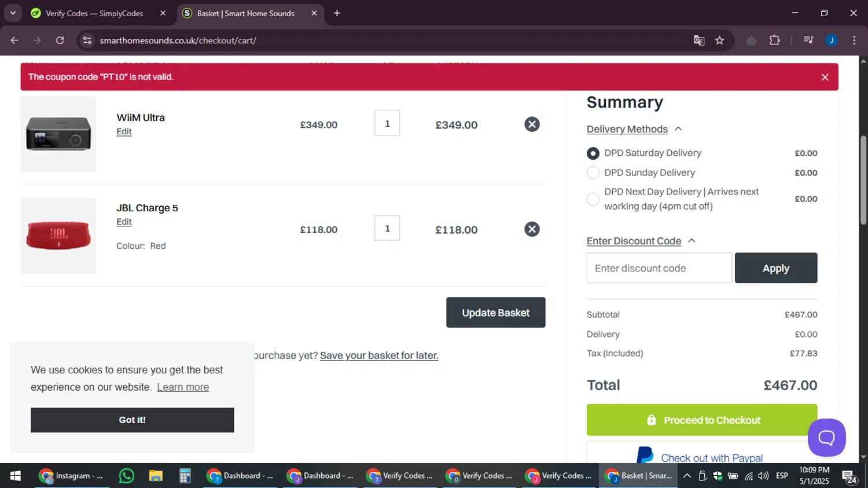
Task: Open File Explorer from the taskbar
Action: point(156,476)
